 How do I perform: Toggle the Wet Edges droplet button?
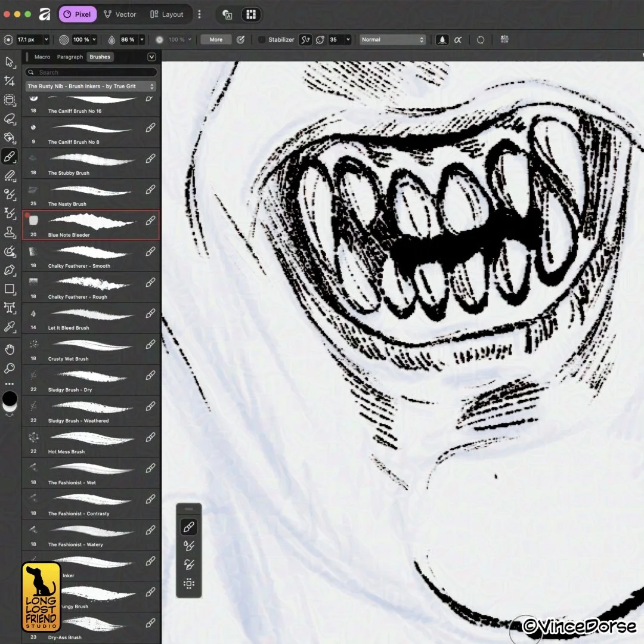(442, 40)
